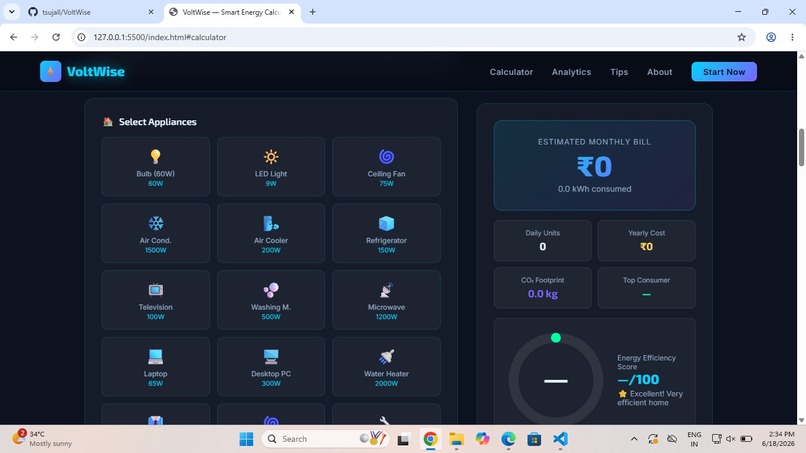Click the efficiency score gauge dot
806x453 pixels.
[556, 338]
